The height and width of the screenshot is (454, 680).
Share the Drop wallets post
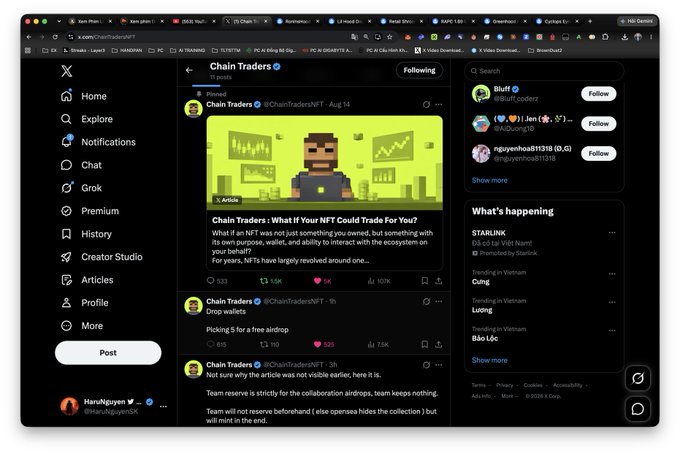coord(438,344)
